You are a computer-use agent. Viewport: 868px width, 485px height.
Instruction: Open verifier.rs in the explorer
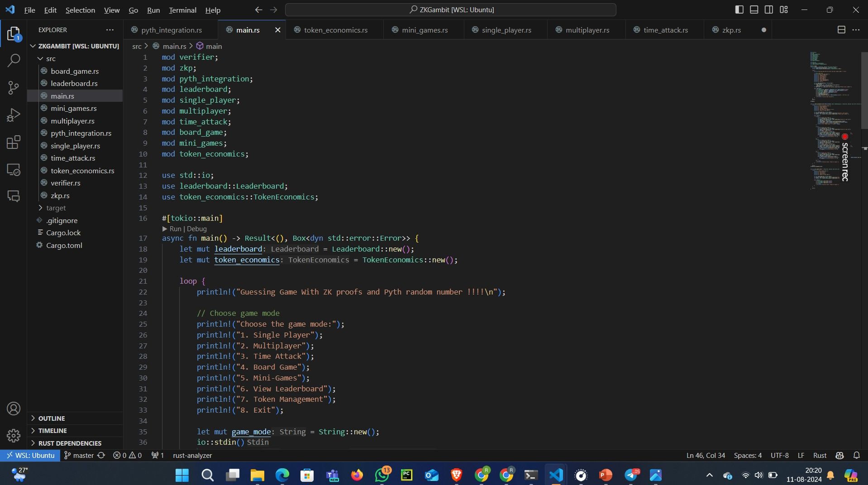pyautogui.click(x=75, y=183)
